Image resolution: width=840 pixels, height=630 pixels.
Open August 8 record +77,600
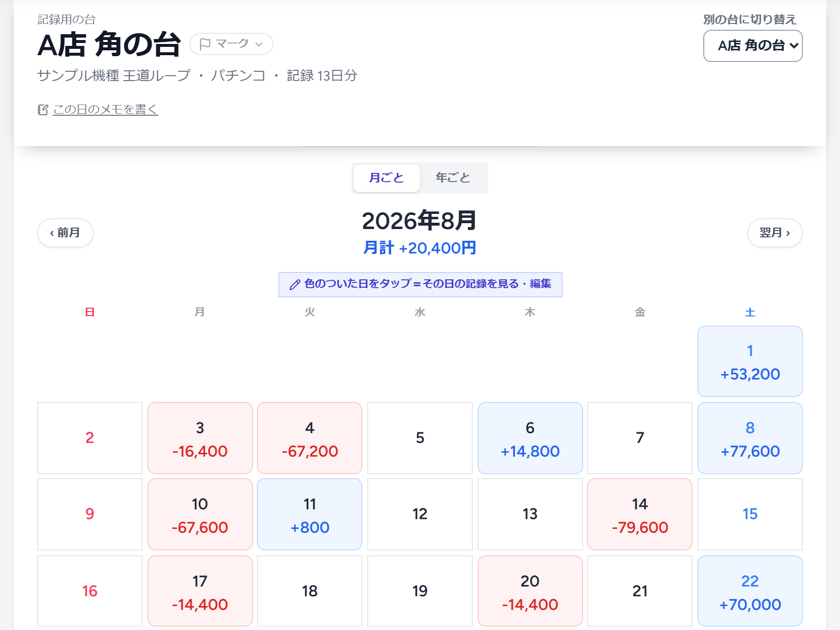tap(750, 438)
